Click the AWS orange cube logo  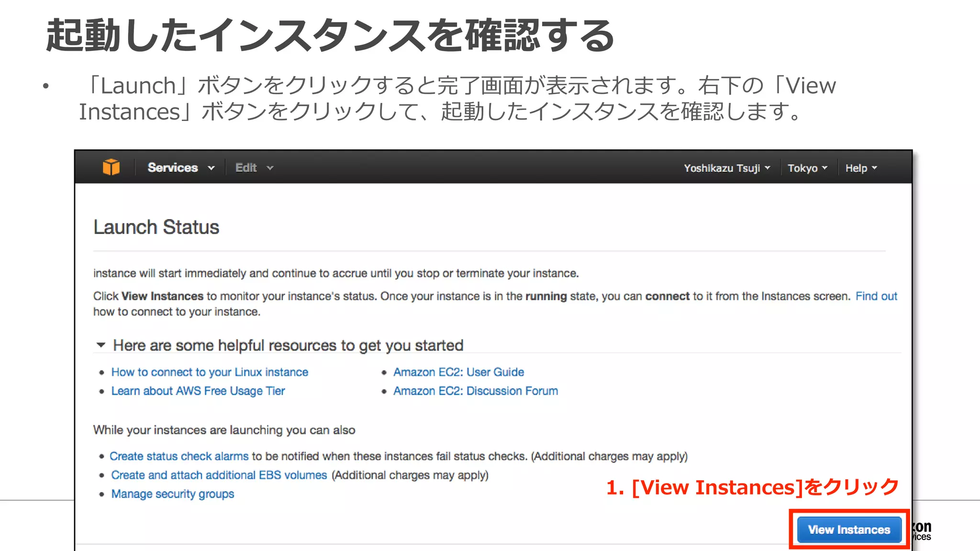point(111,167)
